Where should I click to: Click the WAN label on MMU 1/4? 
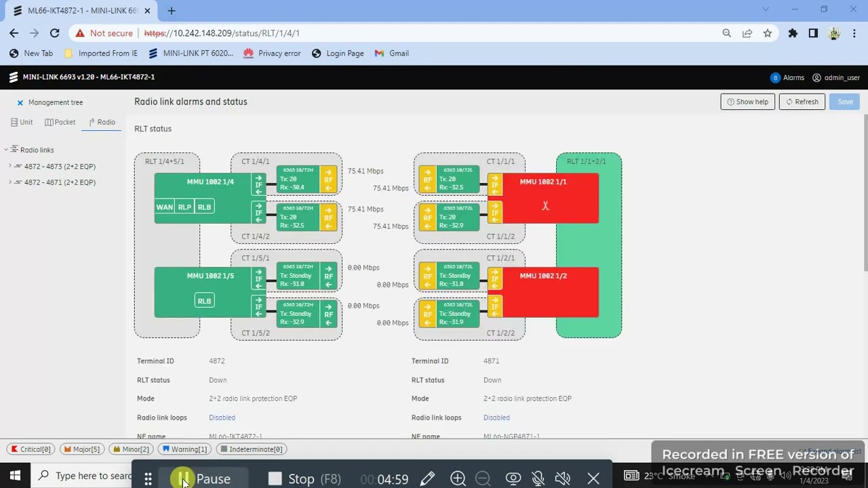(165, 207)
